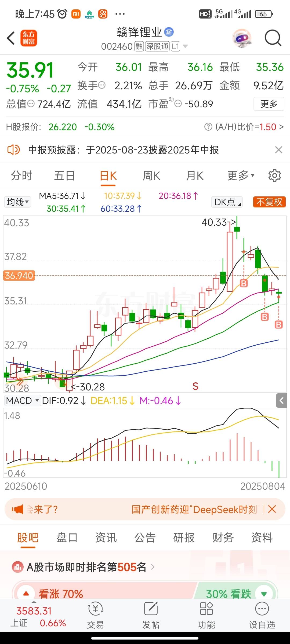Tap the blue 企 enterprise badge
This screenshot has width=290, height=644.
169,32
